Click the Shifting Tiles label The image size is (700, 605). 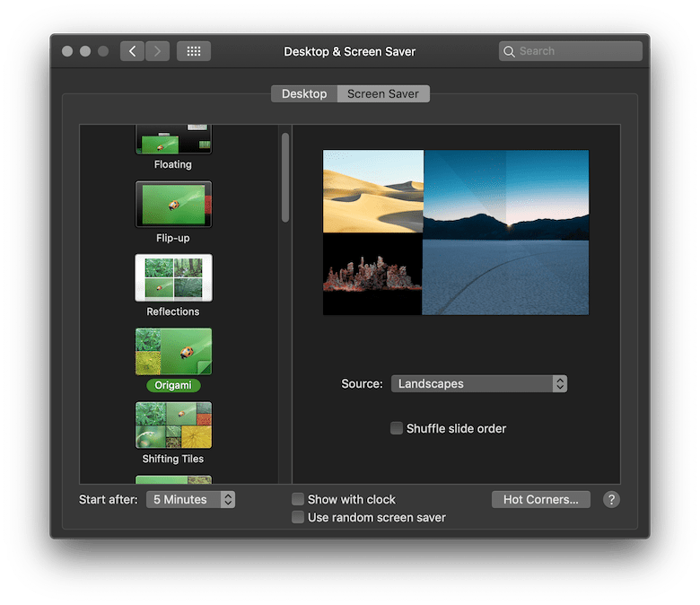(173, 459)
